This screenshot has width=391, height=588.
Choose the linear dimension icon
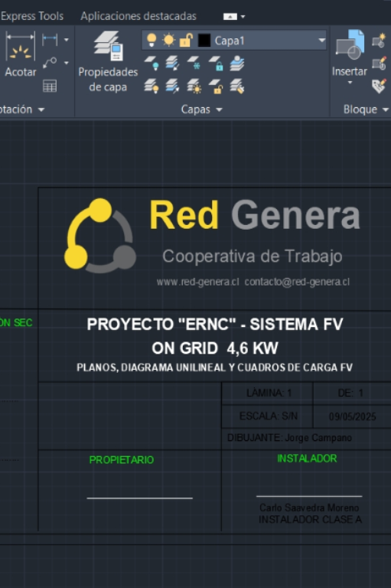(x=50, y=39)
